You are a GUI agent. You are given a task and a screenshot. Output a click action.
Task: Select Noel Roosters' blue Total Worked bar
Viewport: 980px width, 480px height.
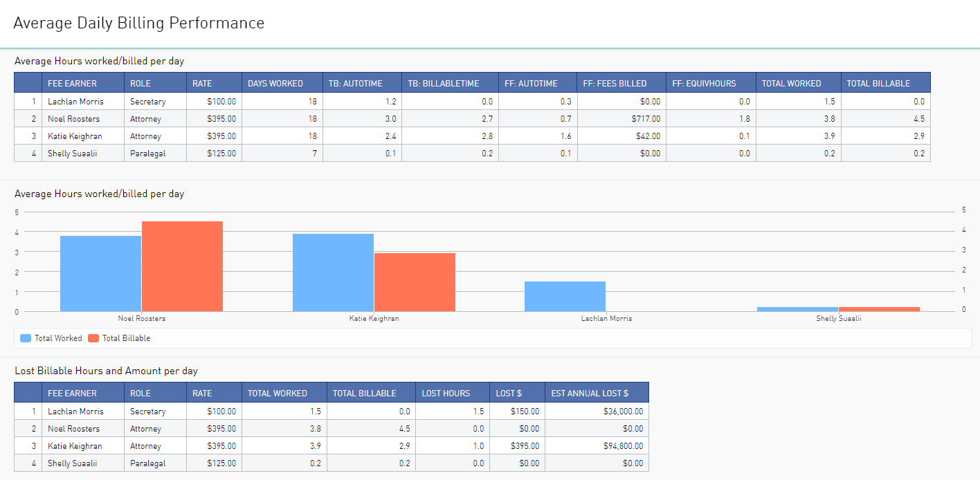click(x=100, y=274)
